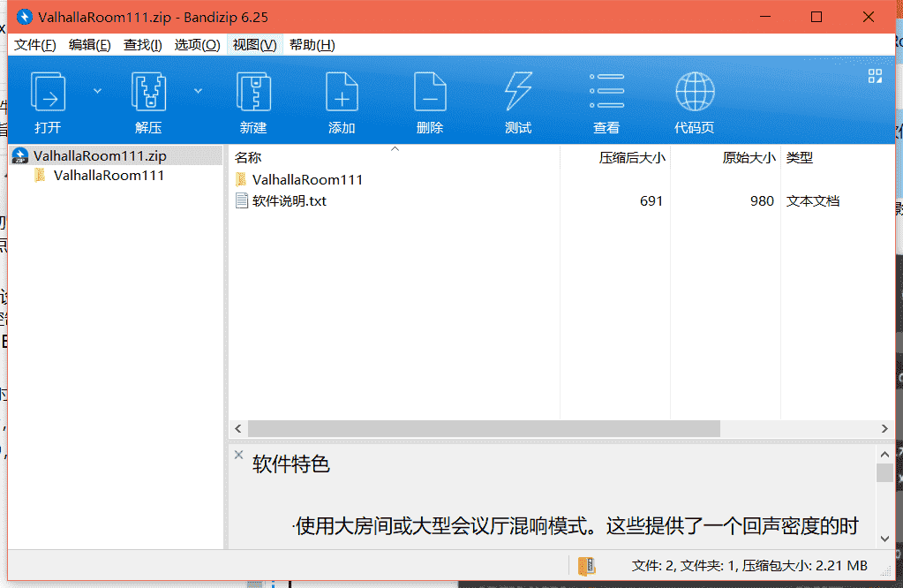
Task: Click the archive icon in status bar
Action: click(x=586, y=566)
